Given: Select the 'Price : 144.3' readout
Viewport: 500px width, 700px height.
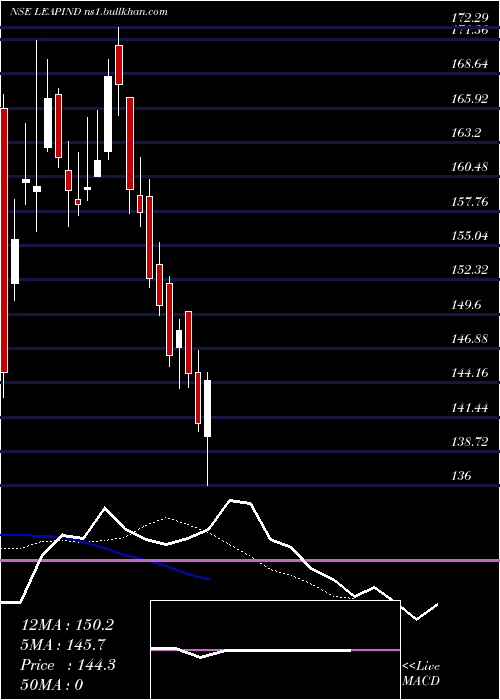Looking at the screenshot, I should click(x=68, y=665).
